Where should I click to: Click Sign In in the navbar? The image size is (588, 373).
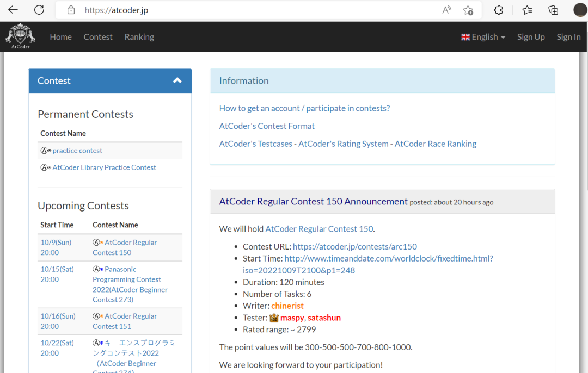tap(568, 37)
